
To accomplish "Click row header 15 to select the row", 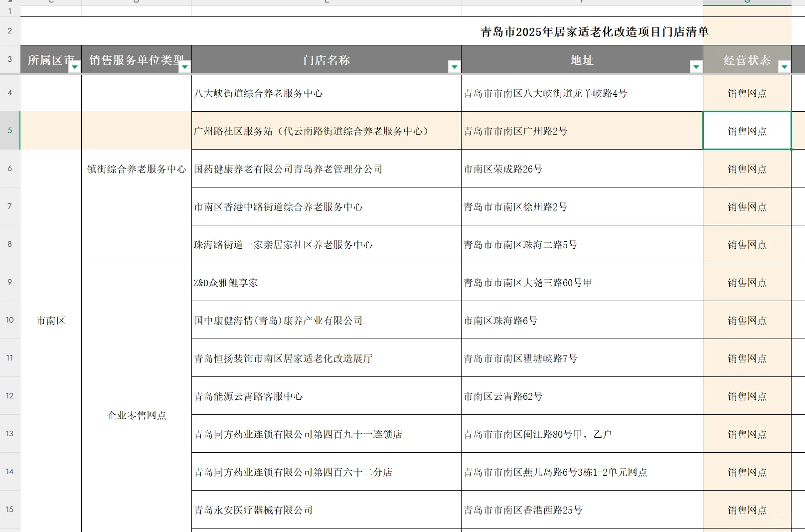I will (9, 509).
